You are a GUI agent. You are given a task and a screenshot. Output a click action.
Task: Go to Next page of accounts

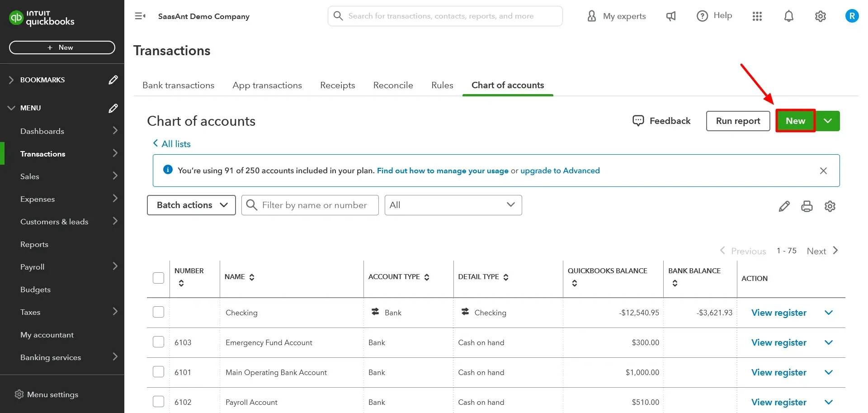822,251
